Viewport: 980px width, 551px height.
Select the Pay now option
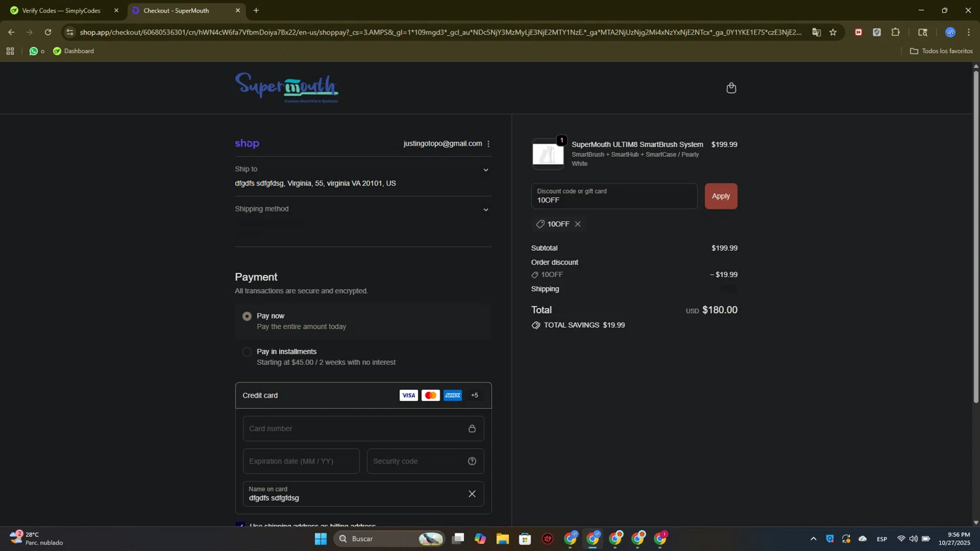coord(247,316)
